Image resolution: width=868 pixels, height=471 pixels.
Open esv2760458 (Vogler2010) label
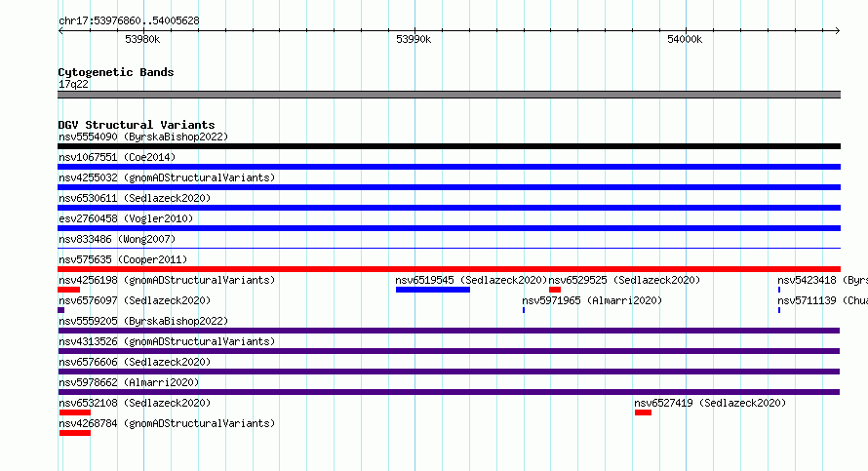tap(126, 218)
